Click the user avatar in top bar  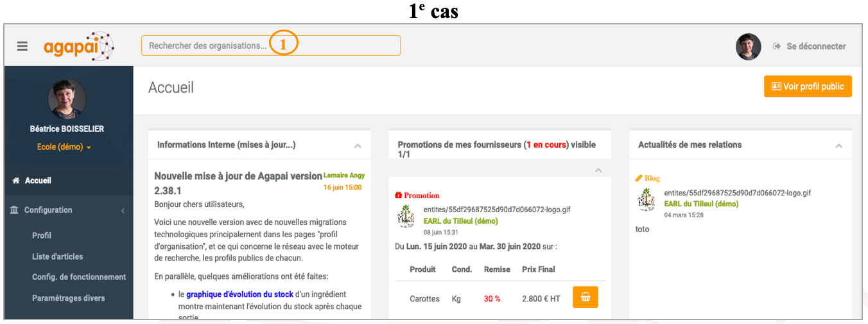[x=748, y=46]
